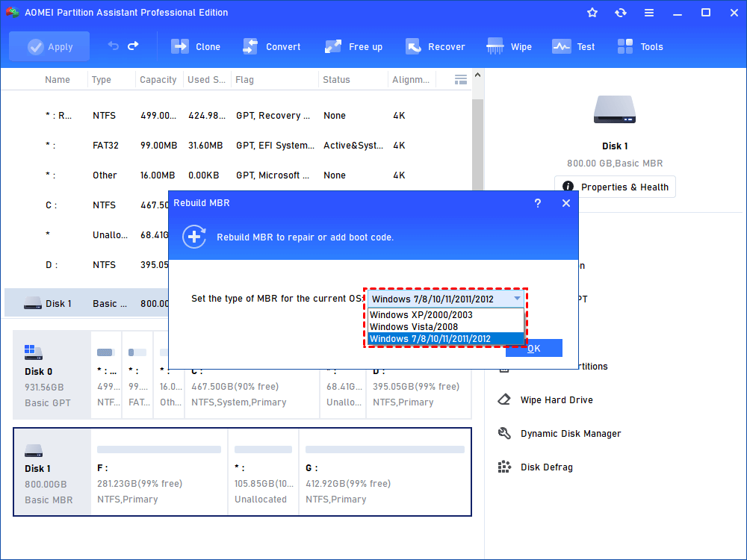Image resolution: width=747 pixels, height=560 pixels.
Task: Open the hamburger menu in title bar
Action: (x=649, y=13)
